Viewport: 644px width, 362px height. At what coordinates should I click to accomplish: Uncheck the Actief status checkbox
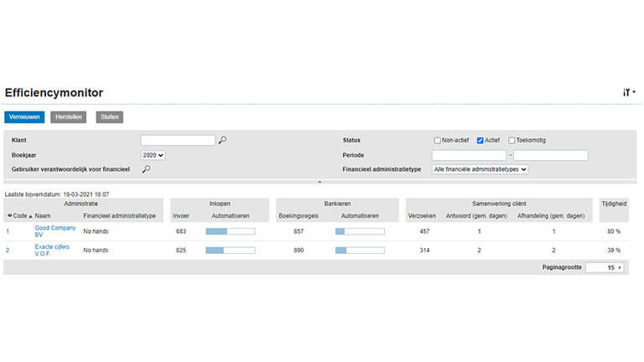click(480, 140)
